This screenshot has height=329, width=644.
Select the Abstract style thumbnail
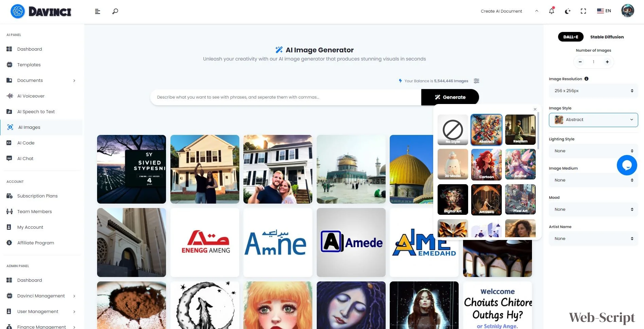coord(486,130)
